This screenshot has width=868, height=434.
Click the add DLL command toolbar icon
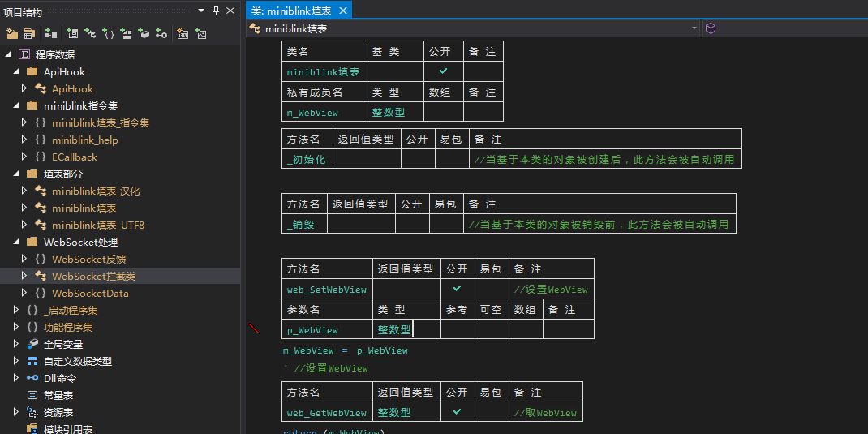(x=161, y=33)
